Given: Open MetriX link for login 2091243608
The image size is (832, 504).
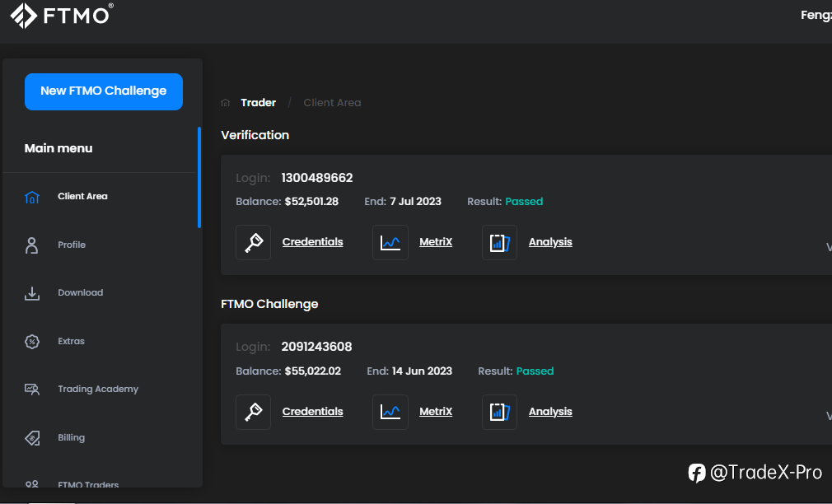Looking at the screenshot, I should (x=436, y=412).
